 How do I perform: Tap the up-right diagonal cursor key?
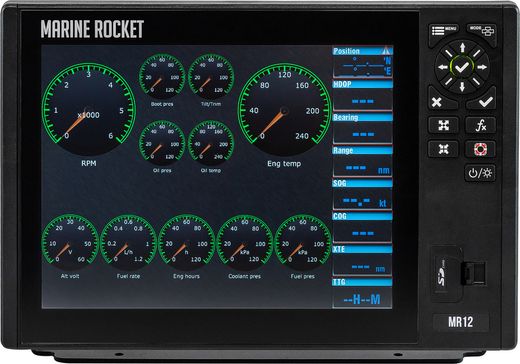476,53
